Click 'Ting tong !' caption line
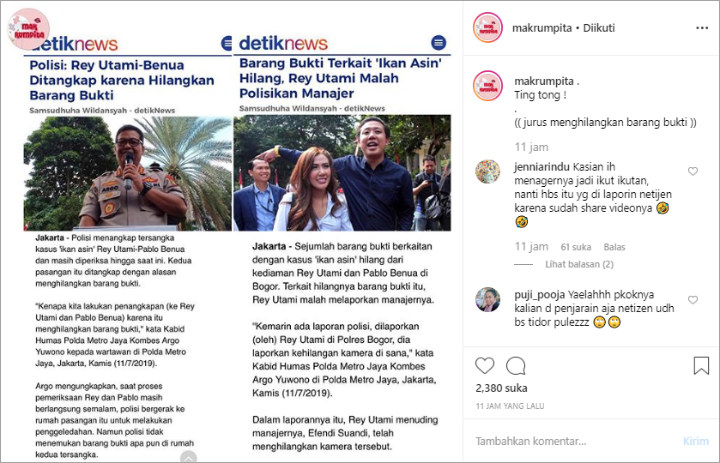This screenshot has width=720, height=463. pos(540,95)
